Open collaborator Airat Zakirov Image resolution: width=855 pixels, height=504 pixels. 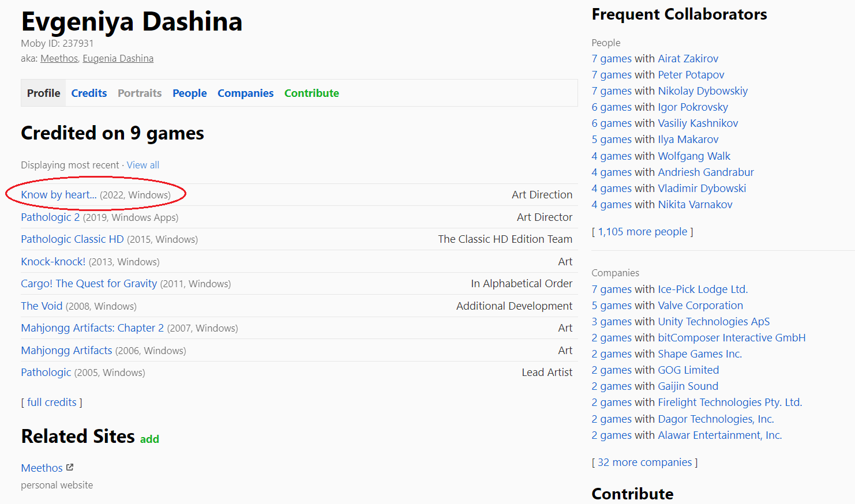[688, 59]
